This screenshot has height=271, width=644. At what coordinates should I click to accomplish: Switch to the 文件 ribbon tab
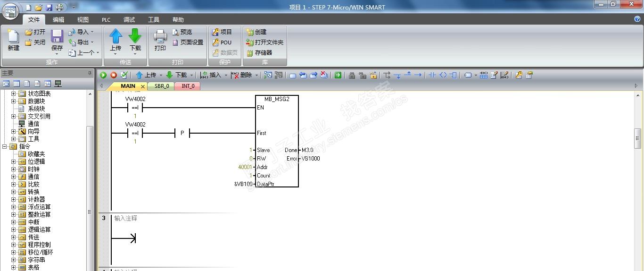(34, 19)
